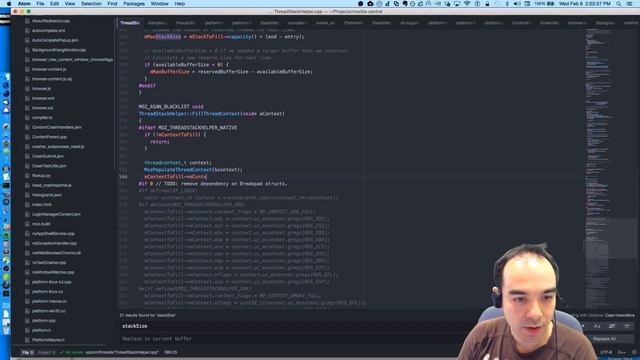Open the volume menu bar icon

pyautogui.click(x=517, y=4)
